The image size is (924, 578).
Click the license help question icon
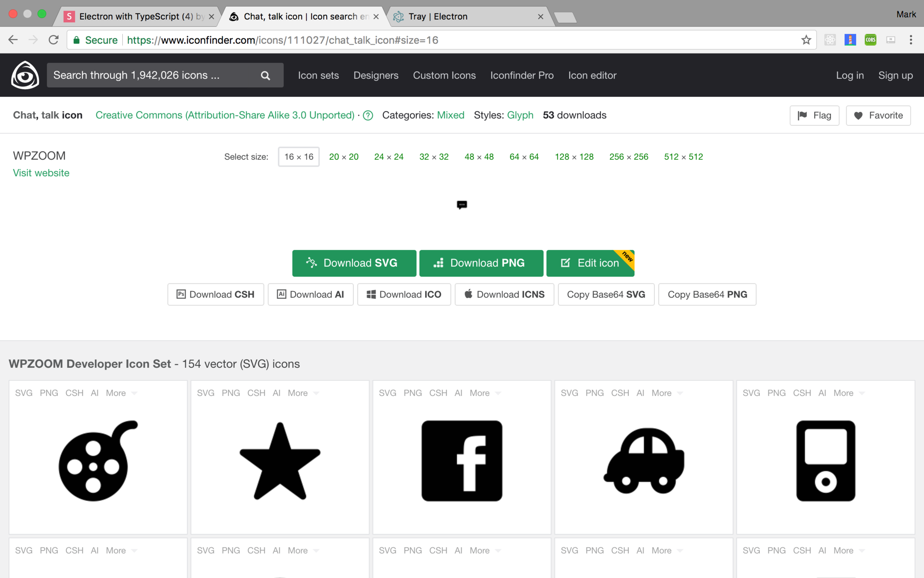368,116
